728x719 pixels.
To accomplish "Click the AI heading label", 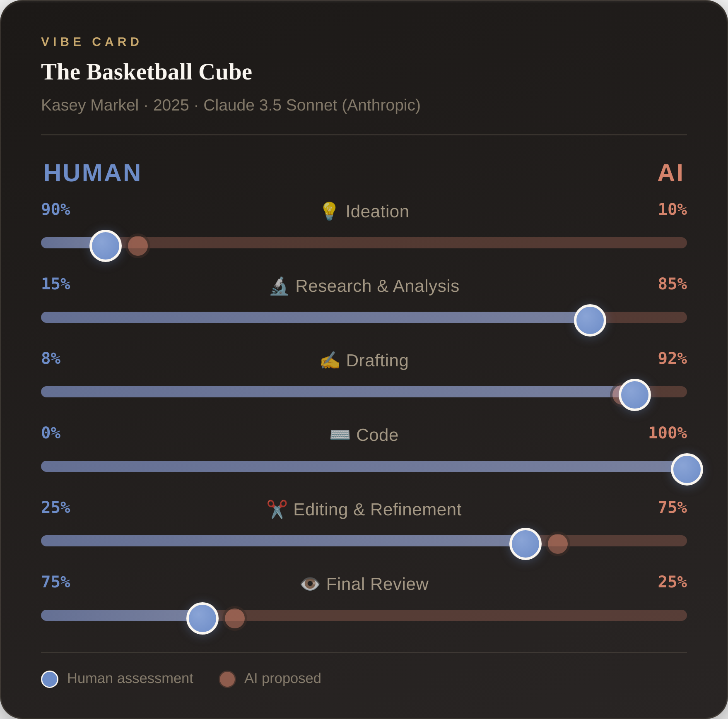I will tap(670, 173).
